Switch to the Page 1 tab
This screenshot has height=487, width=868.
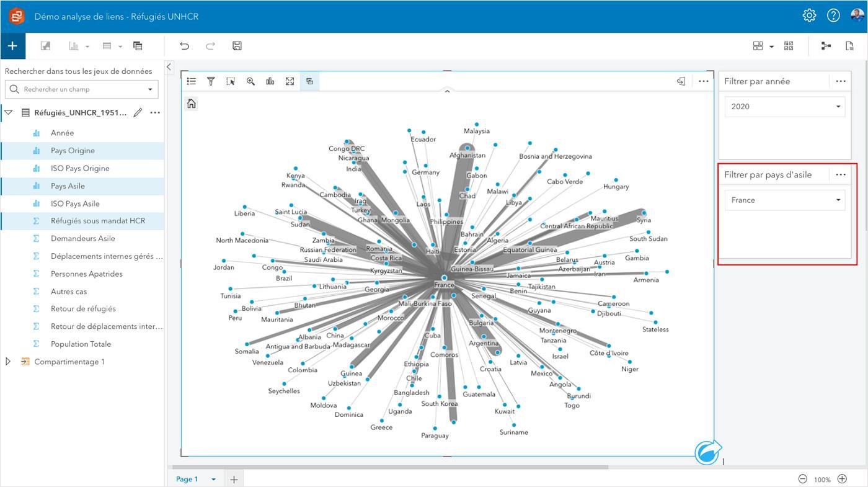(x=187, y=479)
